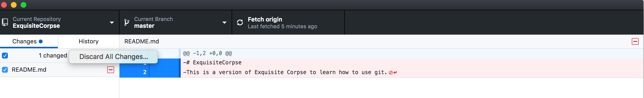Open the ExquisiteCorpse repository selector
The height and width of the screenshot is (98, 644).
60,22
